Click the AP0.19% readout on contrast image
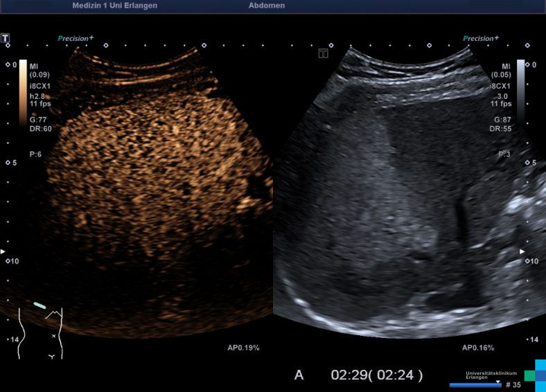 [x=243, y=347]
